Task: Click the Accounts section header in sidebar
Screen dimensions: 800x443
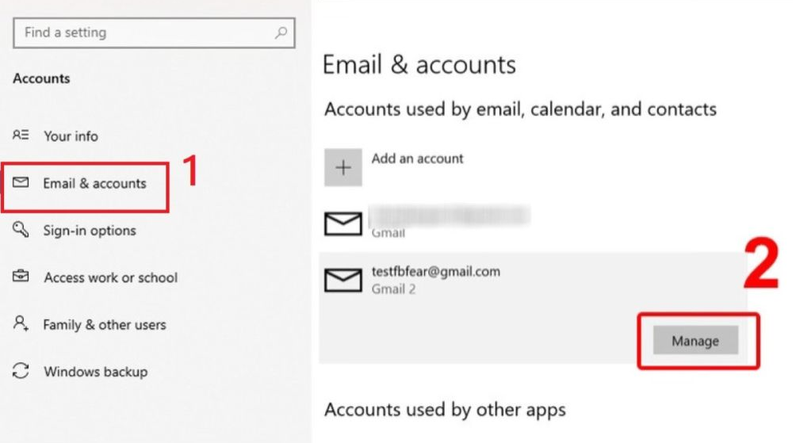Action: [x=41, y=79]
